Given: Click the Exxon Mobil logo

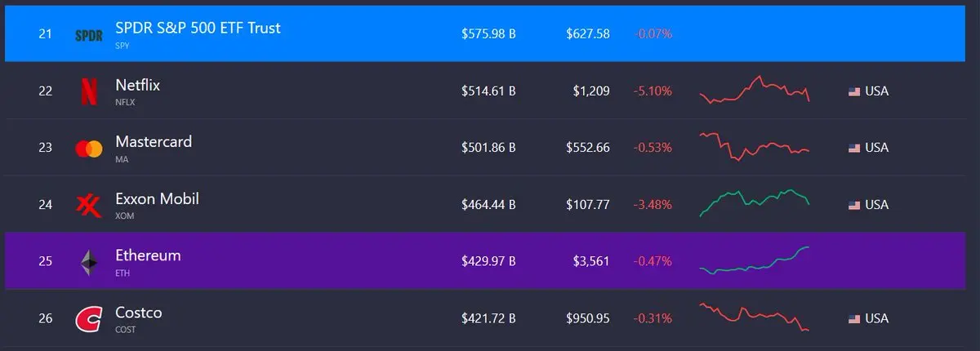Looking at the screenshot, I should click(88, 205).
